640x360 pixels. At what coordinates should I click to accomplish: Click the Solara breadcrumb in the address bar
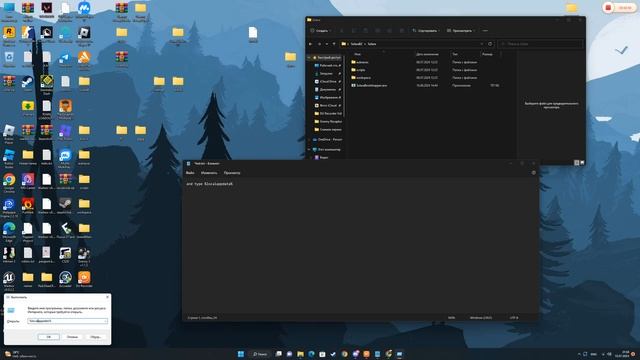point(371,44)
